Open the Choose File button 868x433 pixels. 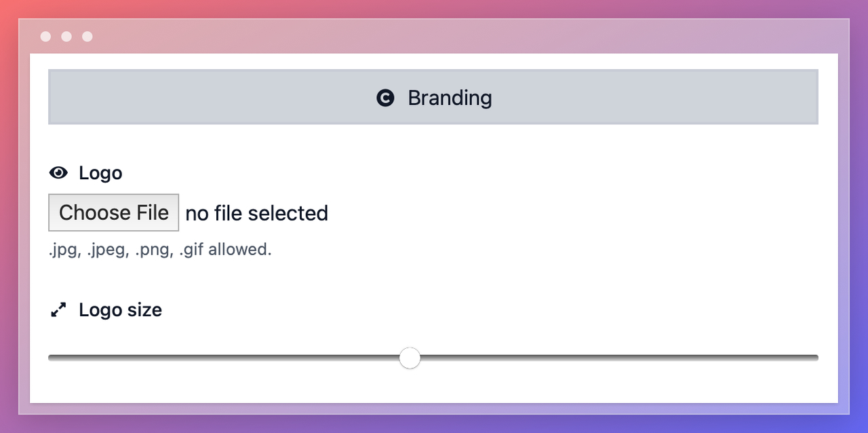113,212
